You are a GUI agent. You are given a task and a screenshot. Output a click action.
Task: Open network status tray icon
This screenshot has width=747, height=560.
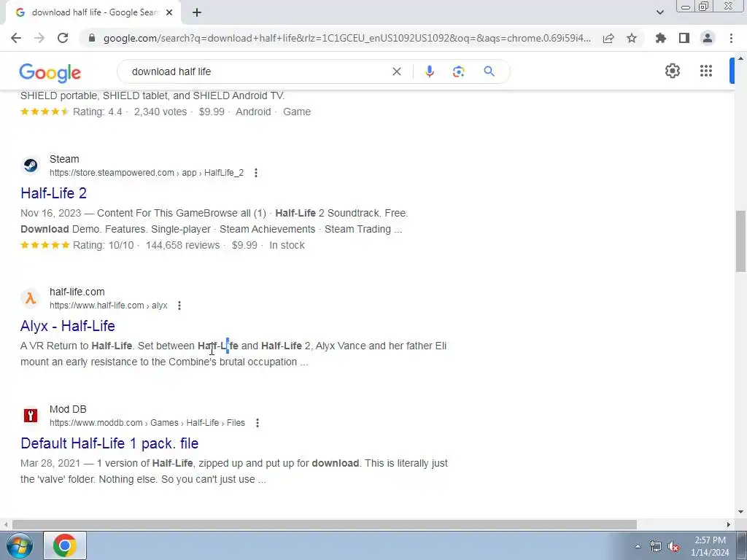point(656,546)
